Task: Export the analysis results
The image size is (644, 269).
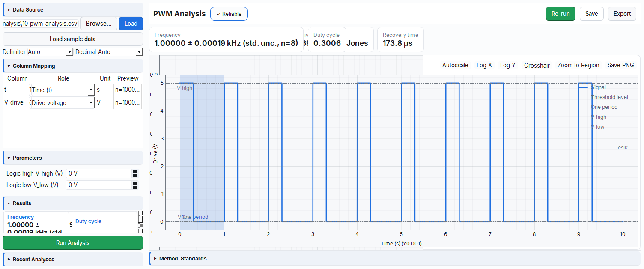Action: click(x=622, y=14)
